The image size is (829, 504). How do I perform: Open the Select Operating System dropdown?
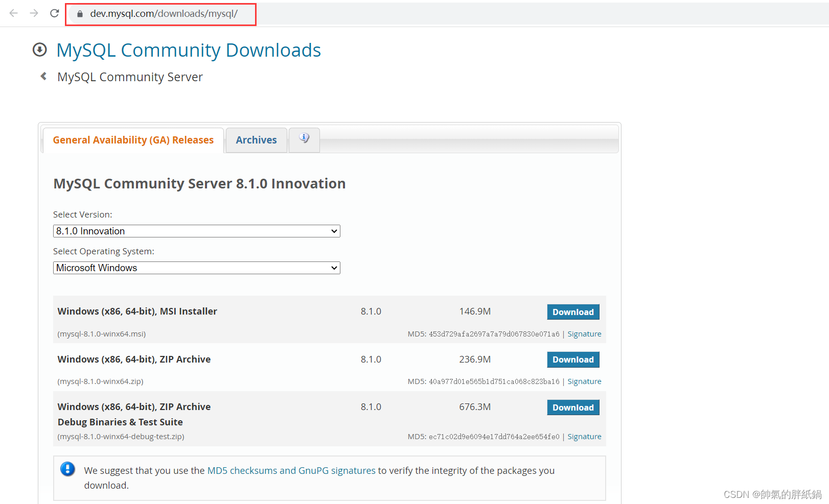(x=197, y=268)
